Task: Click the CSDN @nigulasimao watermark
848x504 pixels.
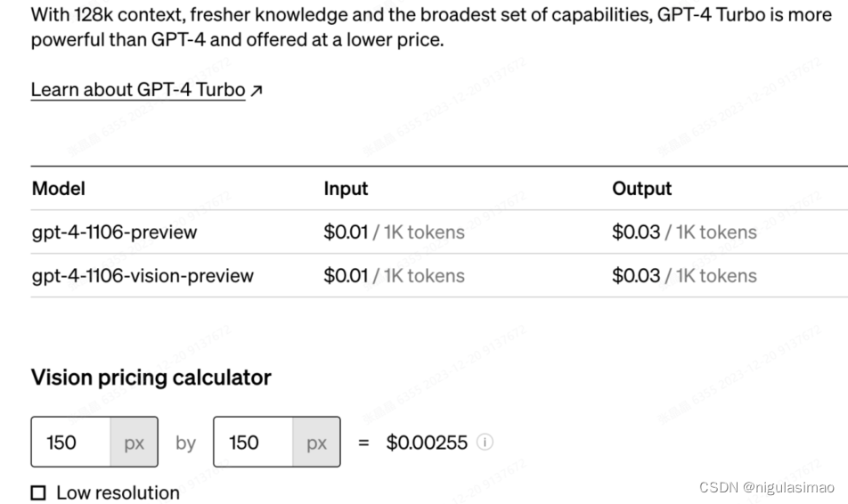Action: coord(767,487)
